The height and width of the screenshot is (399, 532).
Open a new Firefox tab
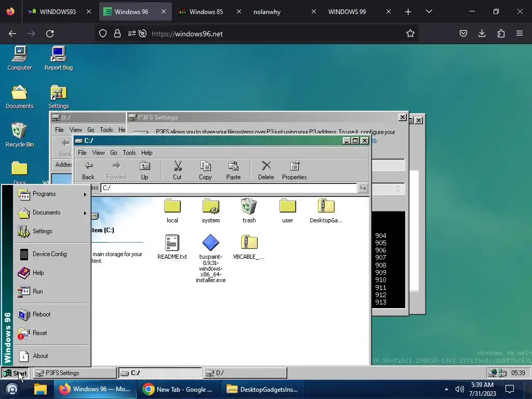408,12
